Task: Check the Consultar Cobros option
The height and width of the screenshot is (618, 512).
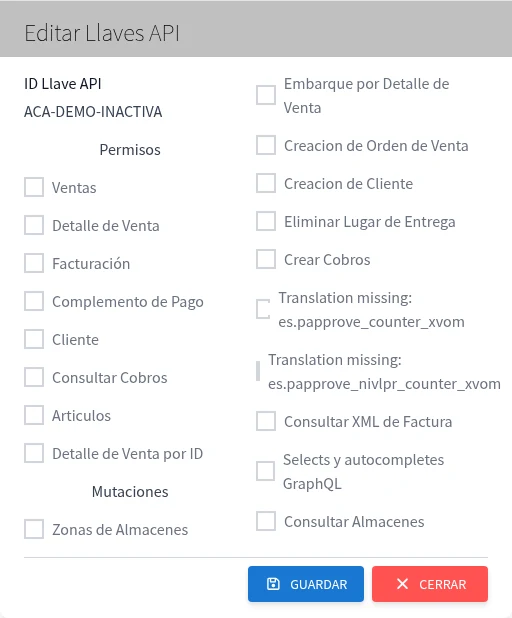Action: [x=34, y=377]
